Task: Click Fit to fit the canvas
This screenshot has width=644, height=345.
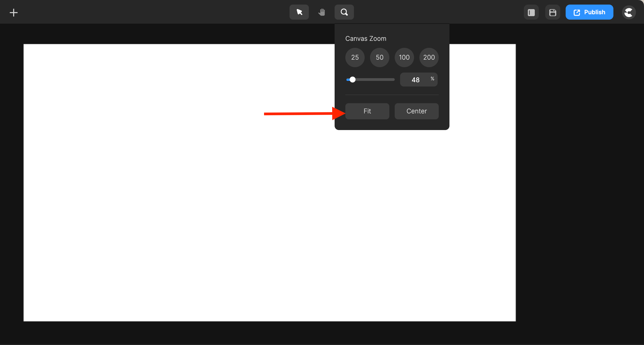Action: click(x=367, y=111)
